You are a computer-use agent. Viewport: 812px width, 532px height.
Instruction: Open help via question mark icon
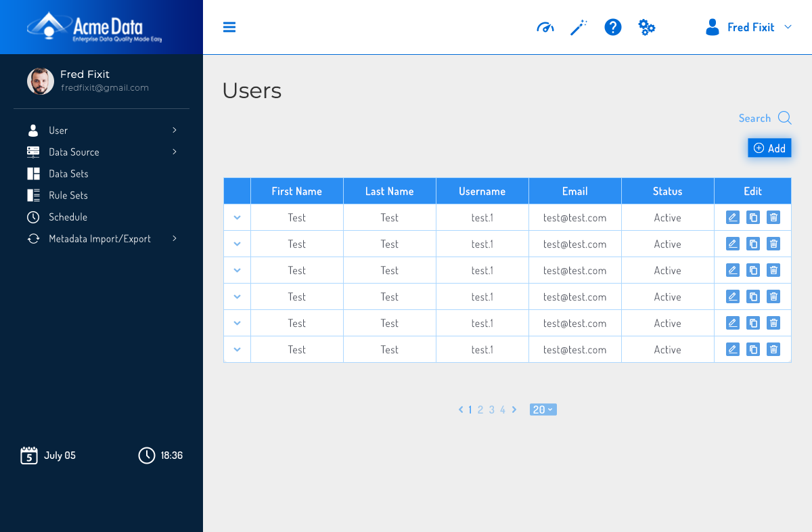click(x=613, y=27)
